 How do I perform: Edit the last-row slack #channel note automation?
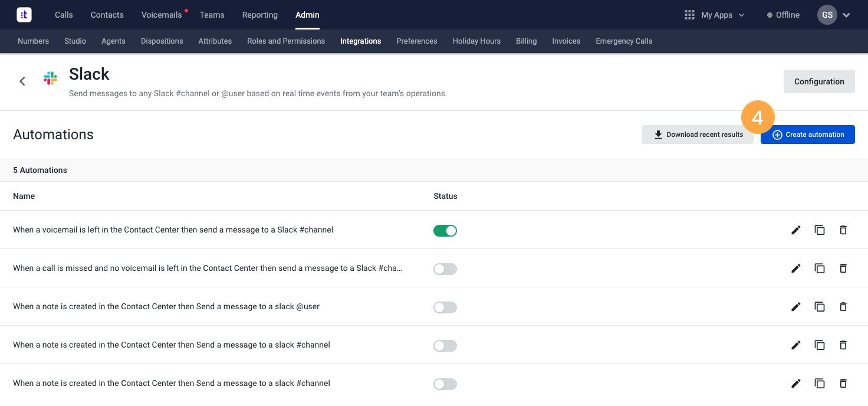tap(796, 384)
